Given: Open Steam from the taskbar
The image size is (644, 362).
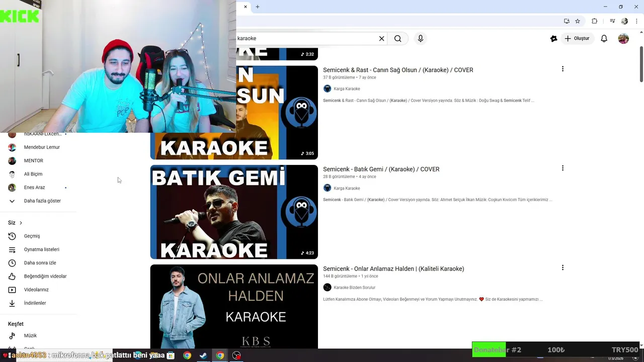Looking at the screenshot, I should click(203, 355).
